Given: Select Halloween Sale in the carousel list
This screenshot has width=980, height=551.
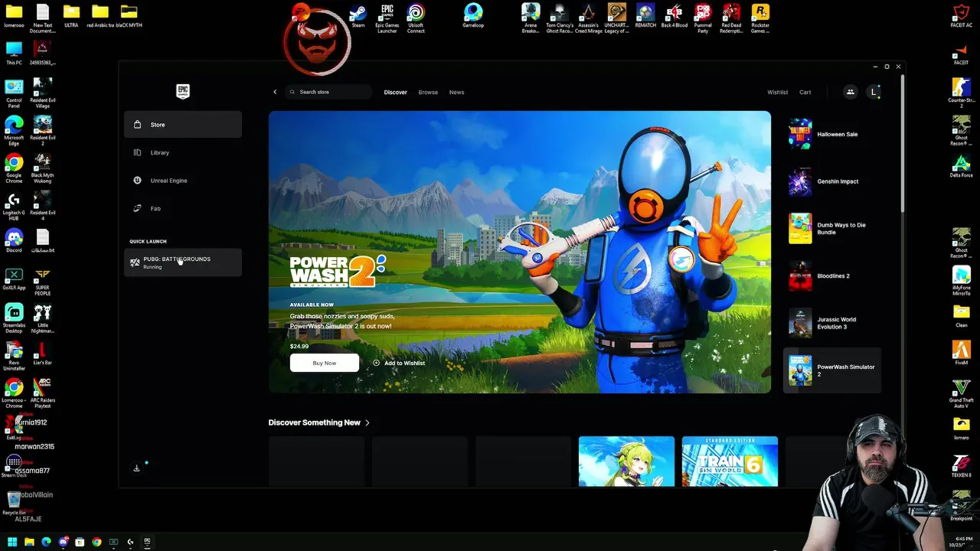Looking at the screenshot, I should coord(832,134).
